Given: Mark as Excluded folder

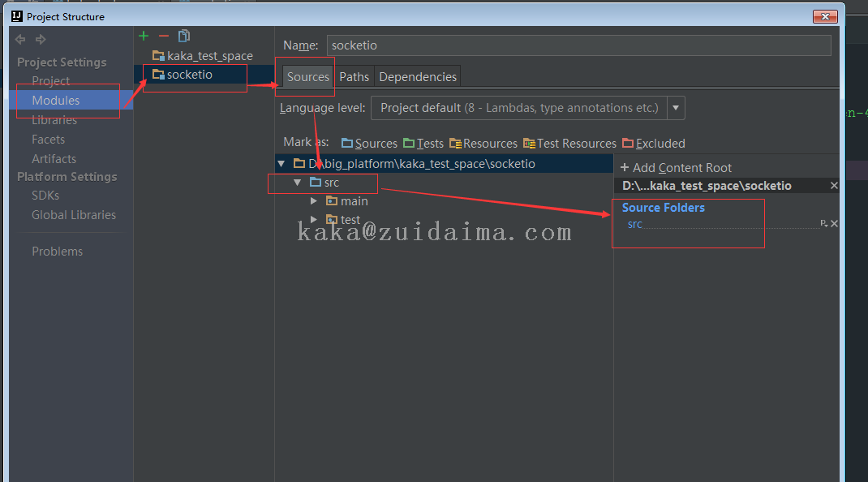Looking at the screenshot, I should pyautogui.click(x=654, y=144).
